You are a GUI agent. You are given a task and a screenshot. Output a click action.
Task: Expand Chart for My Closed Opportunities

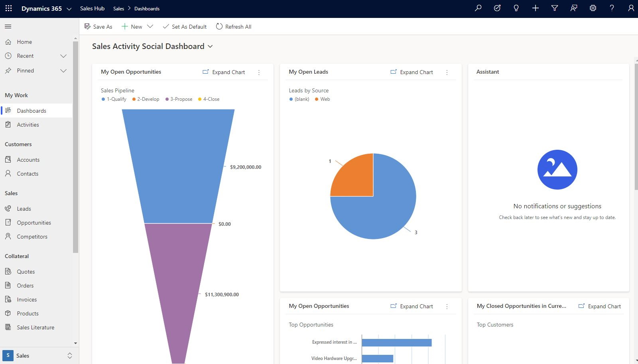point(600,306)
